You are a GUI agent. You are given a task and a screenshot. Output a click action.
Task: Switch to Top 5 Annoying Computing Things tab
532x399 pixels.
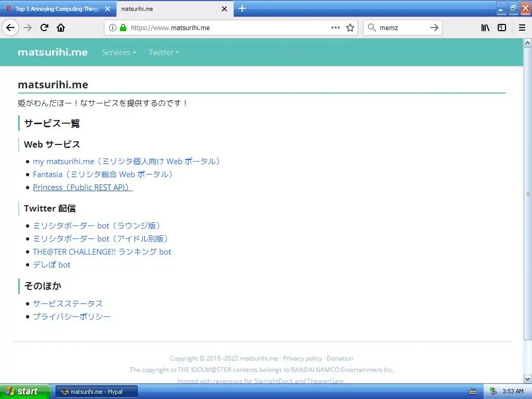58,9
